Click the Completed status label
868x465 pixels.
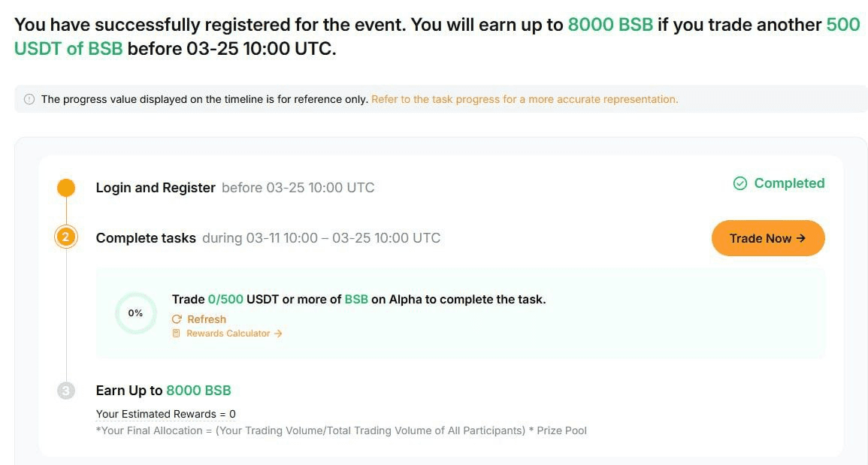pos(789,183)
